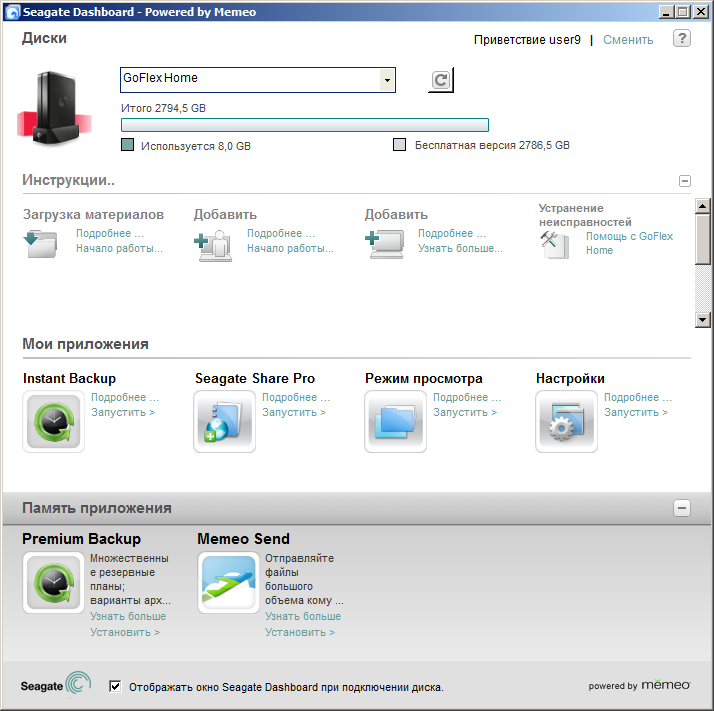Click Узнать больше for Memeo Send

303,616
